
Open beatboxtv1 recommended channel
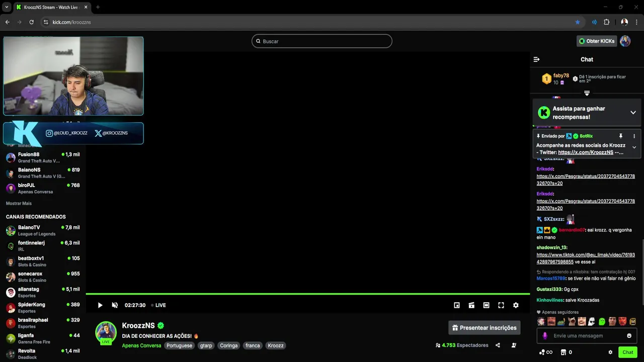pos(43,261)
